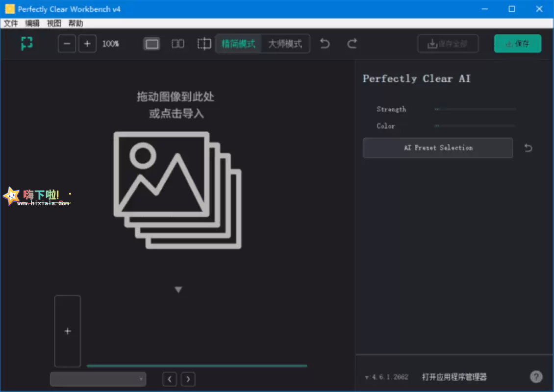The width and height of the screenshot is (554, 392).
Task: Click the Perfectly Clear logo icon
Action: pyautogui.click(x=26, y=44)
